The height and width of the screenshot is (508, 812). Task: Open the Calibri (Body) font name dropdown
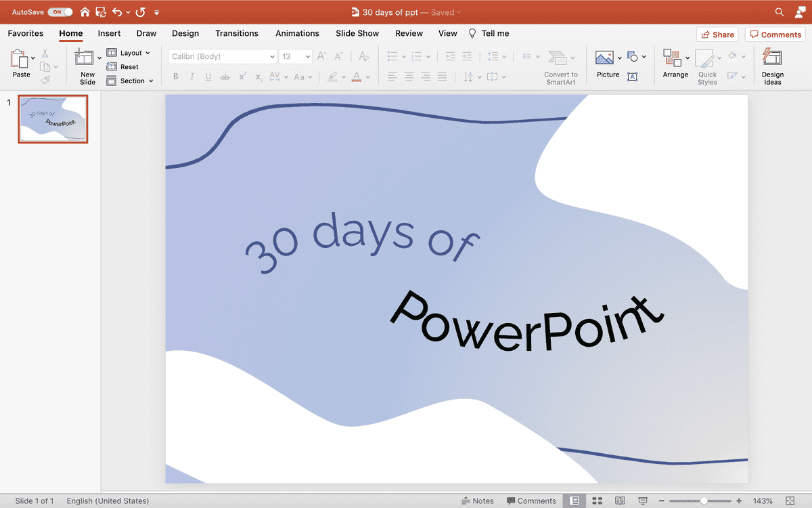[x=223, y=57]
